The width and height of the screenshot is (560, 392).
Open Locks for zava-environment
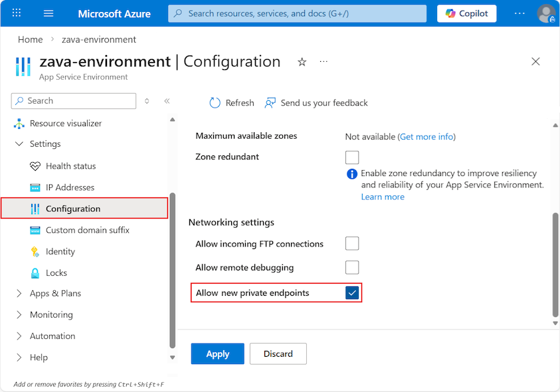click(56, 272)
